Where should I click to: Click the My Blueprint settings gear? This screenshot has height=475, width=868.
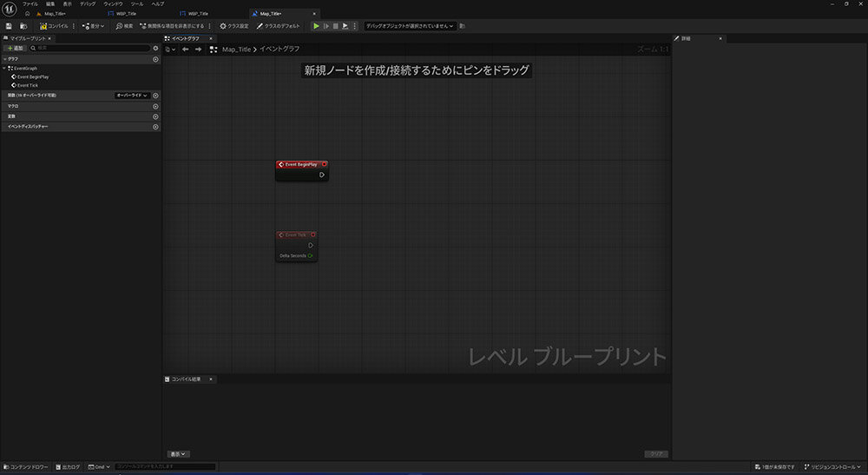click(x=155, y=48)
